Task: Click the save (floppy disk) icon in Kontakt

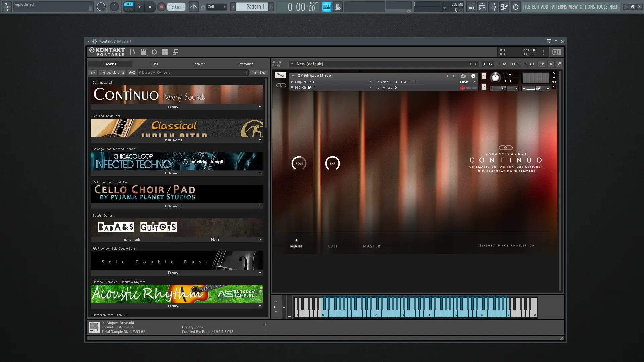Action: tap(144, 52)
